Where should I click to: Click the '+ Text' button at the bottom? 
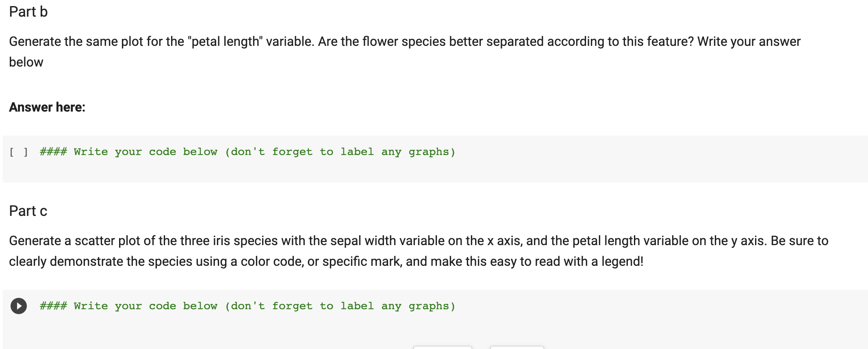pos(517,348)
